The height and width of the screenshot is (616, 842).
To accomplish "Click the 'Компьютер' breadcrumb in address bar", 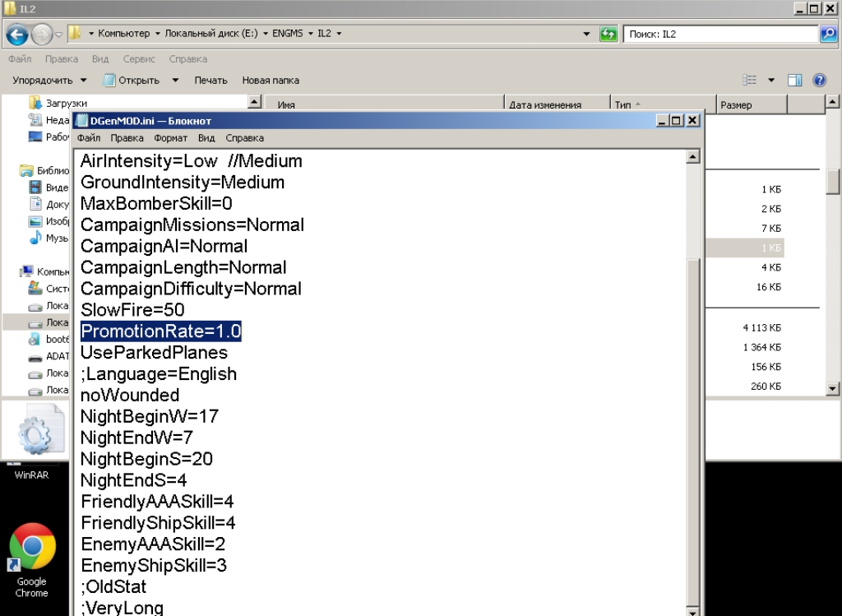I will pyautogui.click(x=124, y=33).
